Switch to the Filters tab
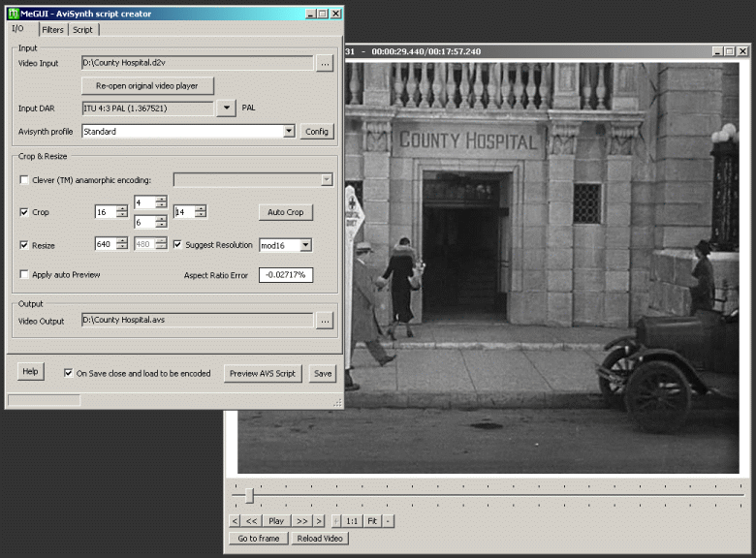Viewport: 756px width, 558px height. [52, 30]
